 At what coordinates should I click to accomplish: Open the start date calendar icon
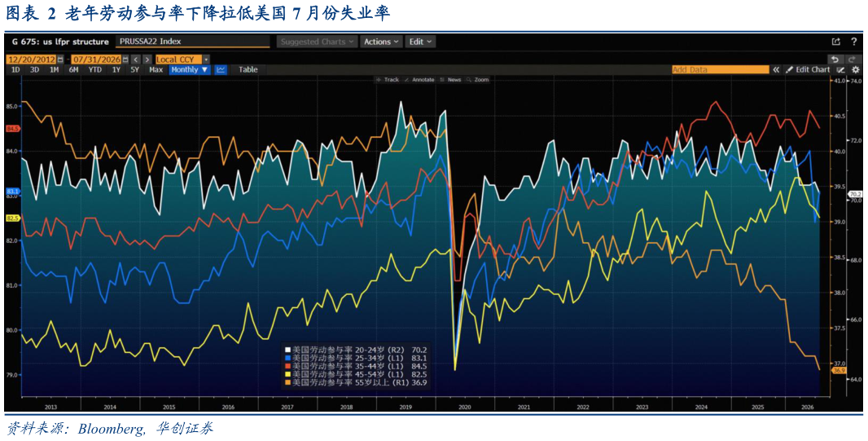(x=60, y=60)
